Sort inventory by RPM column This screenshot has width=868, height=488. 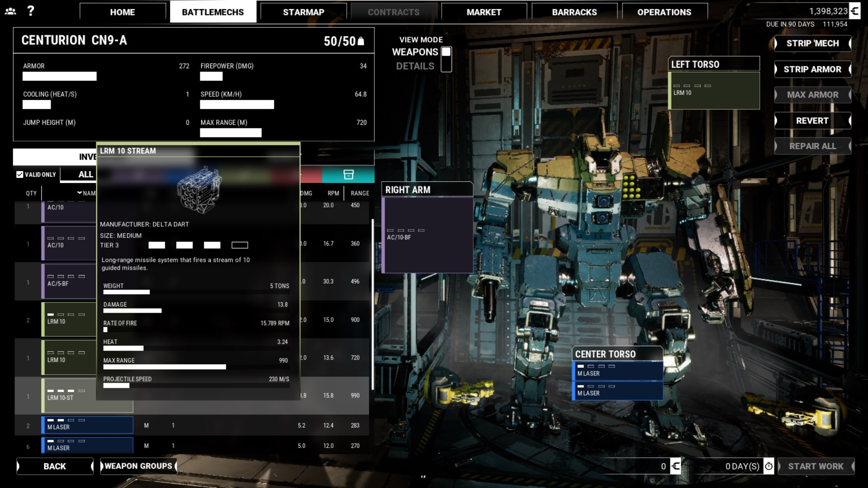click(x=333, y=193)
